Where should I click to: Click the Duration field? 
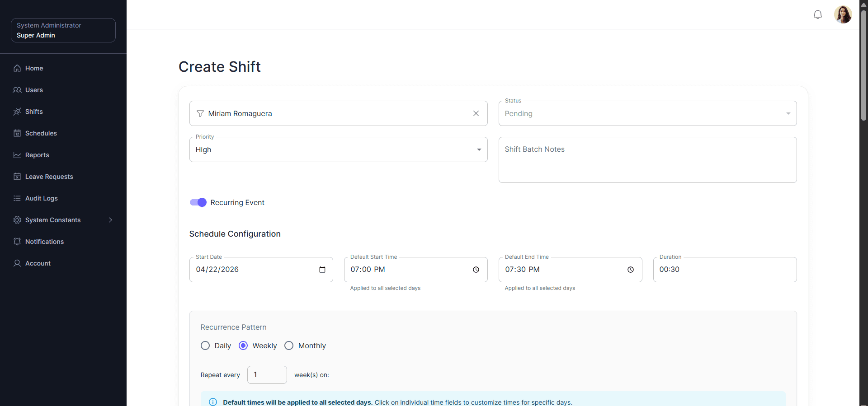pos(725,270)
